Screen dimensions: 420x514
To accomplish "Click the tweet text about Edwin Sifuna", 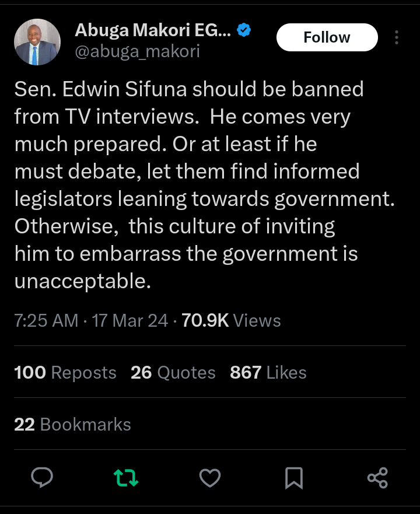I will click(198, 185).
